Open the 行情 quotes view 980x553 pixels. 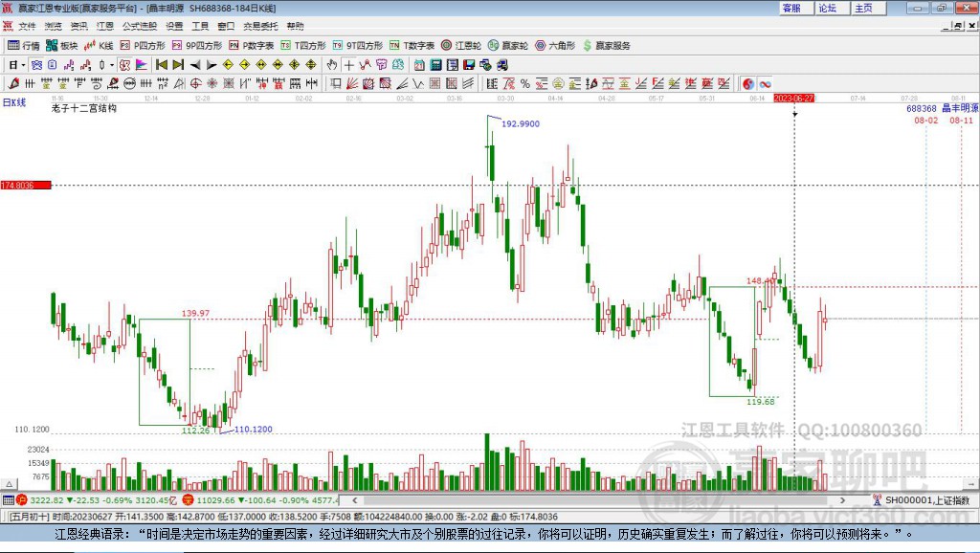pyautogui.click(x=23, y=45)
